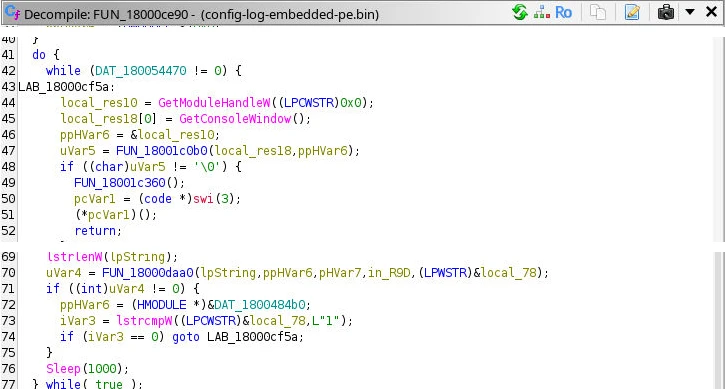Click the HMODULE cast on line 72
This screenshot has height=389, width=725.
tap(162, 305)
